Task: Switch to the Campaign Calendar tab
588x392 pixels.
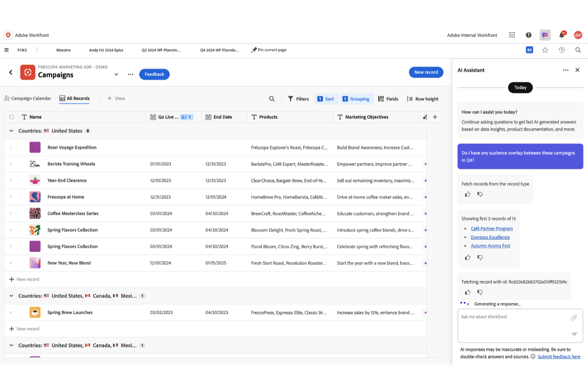Action: (27, 98)
